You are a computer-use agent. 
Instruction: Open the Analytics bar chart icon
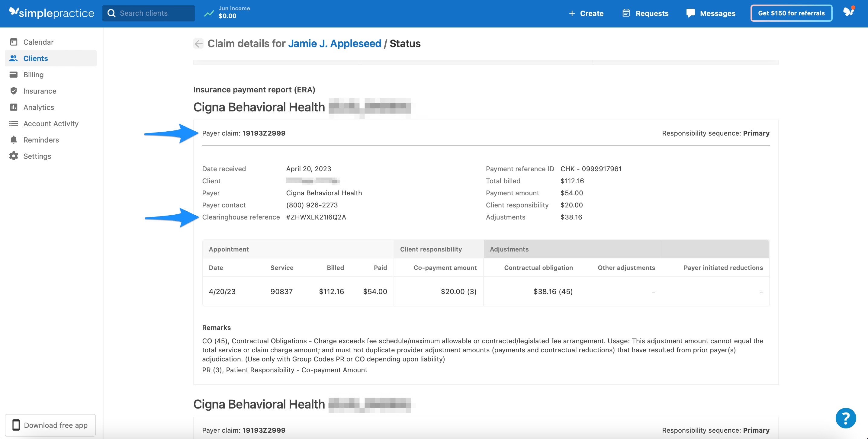(13, 107)
